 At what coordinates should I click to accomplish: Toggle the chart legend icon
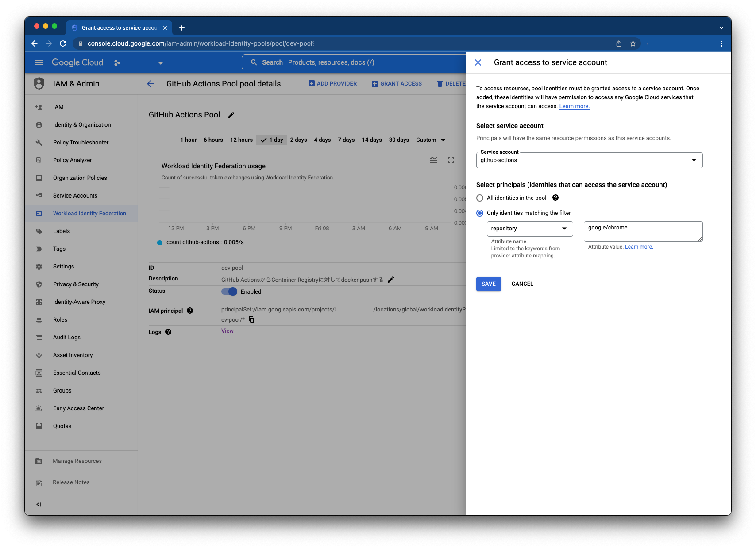coord(433,160)
